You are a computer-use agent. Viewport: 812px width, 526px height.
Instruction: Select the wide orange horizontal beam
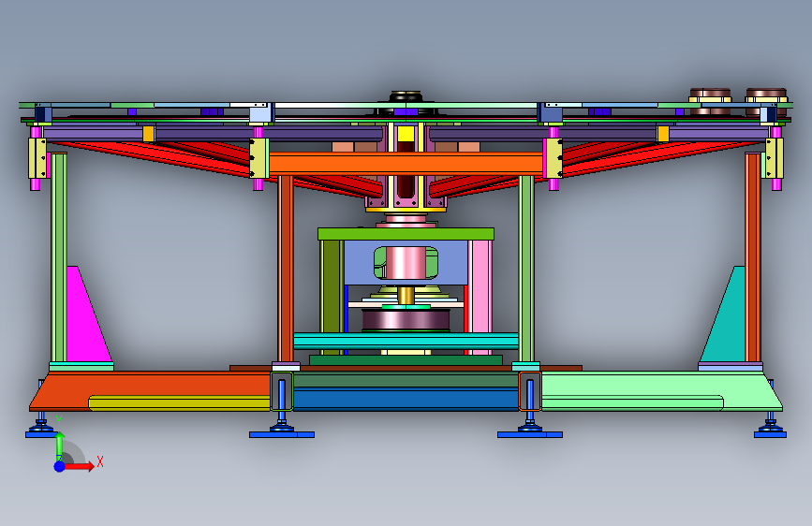(406, 164)
